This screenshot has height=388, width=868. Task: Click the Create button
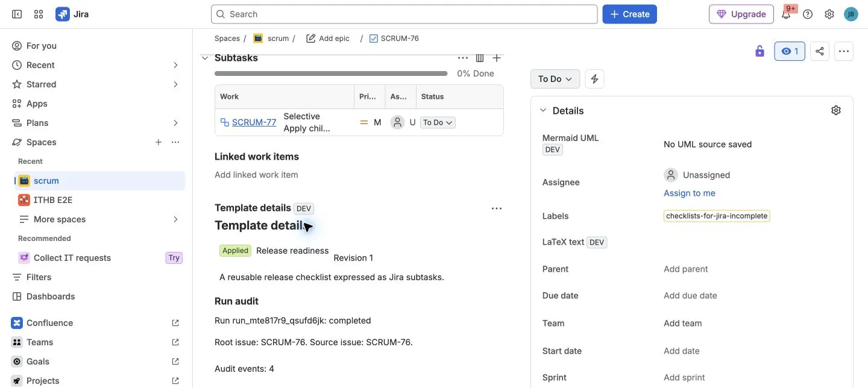629,14
